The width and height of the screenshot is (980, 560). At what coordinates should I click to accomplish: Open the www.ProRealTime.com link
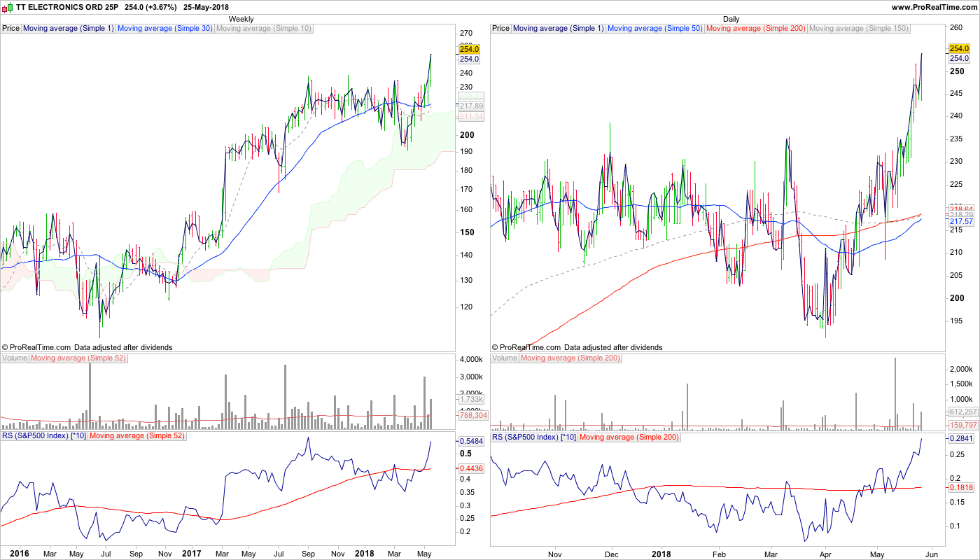pos(934,7)
